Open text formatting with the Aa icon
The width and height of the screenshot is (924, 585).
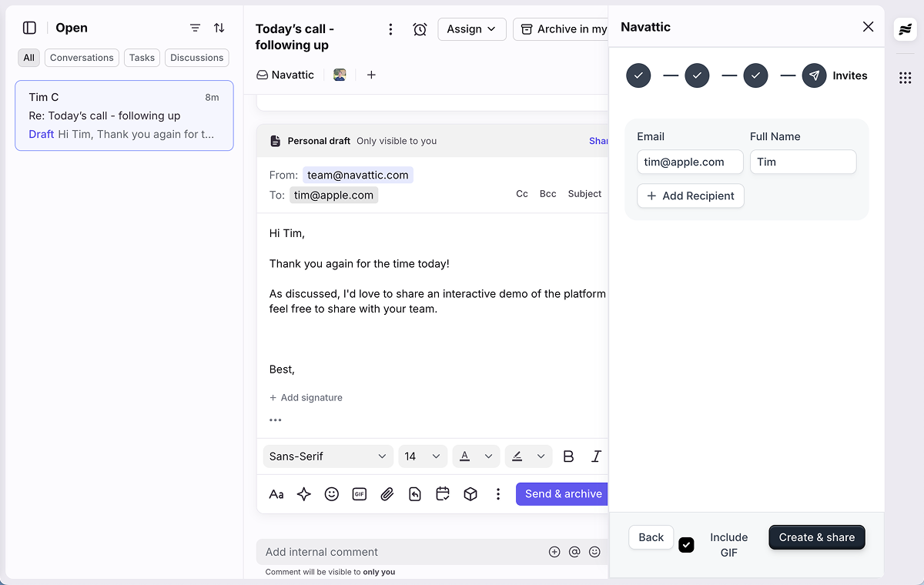pos(276,494)
